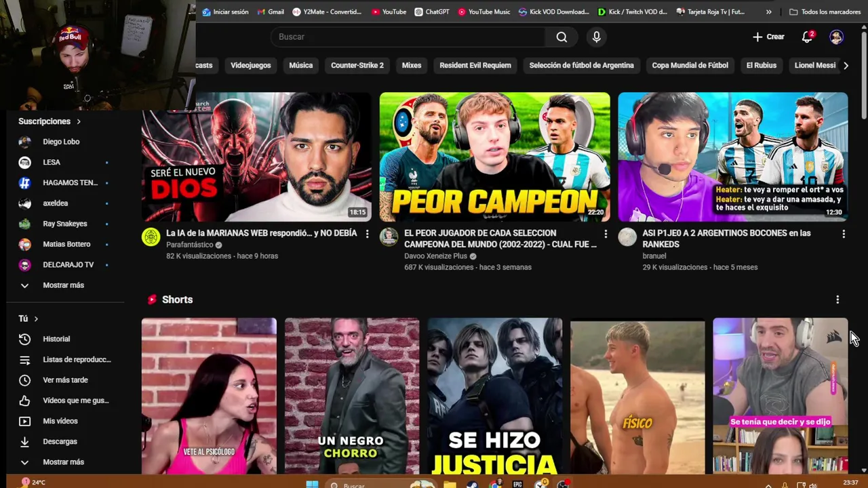
Task: Click the Davoo Xeneize Plus channel name
Action: tap(435, 256)
